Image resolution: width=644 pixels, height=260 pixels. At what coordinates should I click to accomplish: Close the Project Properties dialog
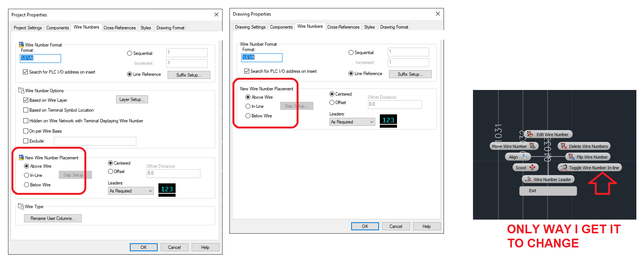(x=216, y=14)
